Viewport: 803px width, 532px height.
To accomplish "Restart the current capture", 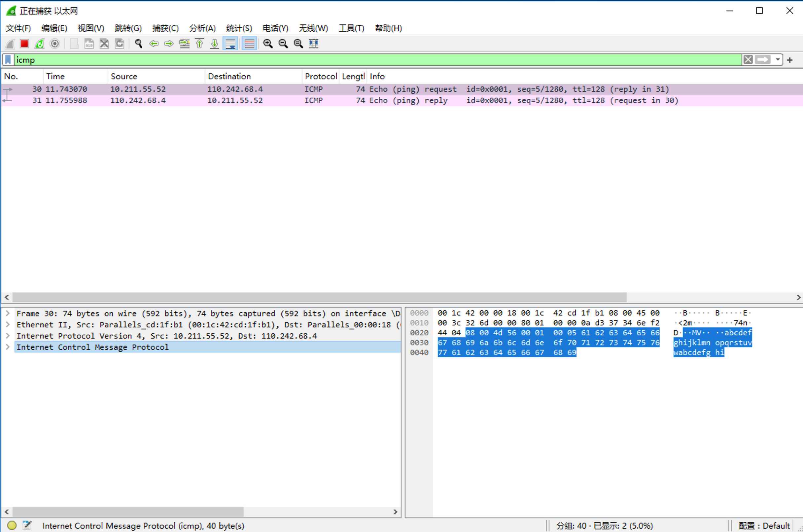I will coord(39,44).
